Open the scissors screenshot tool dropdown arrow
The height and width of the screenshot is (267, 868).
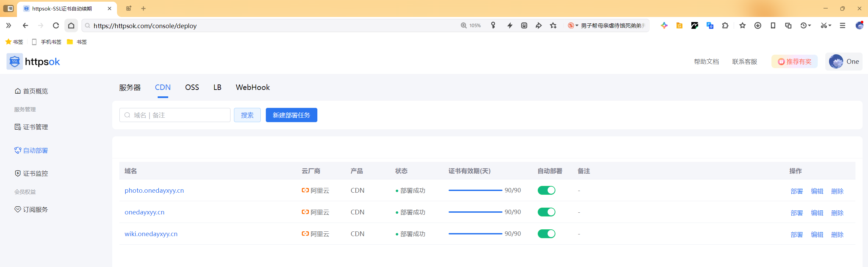830,25
